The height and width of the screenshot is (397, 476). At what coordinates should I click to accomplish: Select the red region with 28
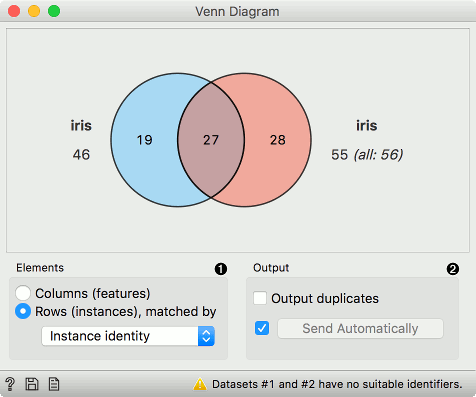[x=278, y=140]
